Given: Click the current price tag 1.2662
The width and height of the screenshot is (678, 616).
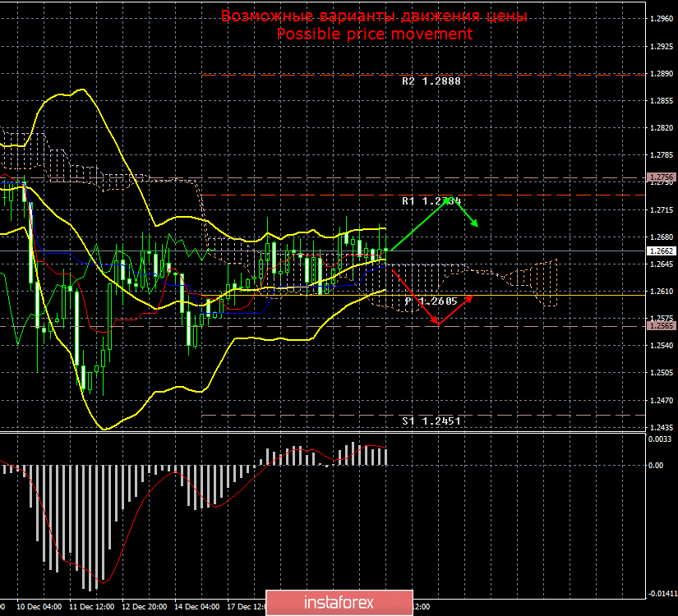Looking at the screenshot, I should (x=662, y=251).
